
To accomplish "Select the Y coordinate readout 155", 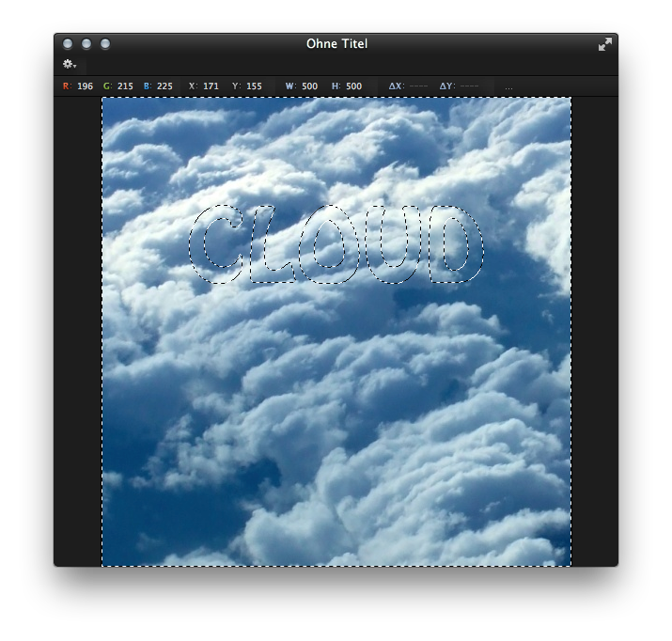I will tap(254, 86).
